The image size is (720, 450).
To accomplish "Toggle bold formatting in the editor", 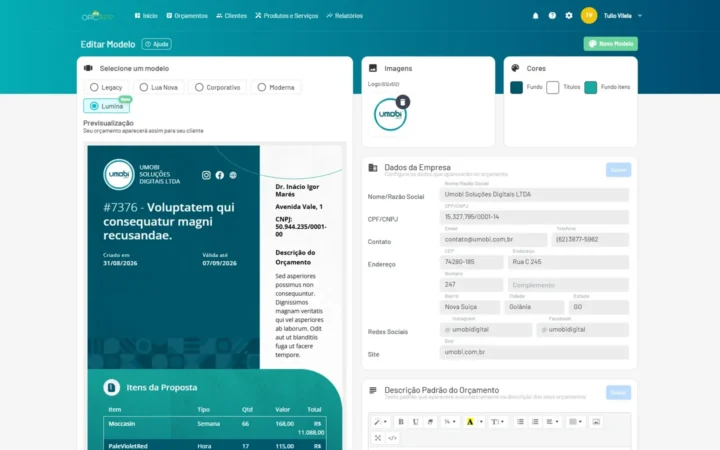I will pos(401,422).
